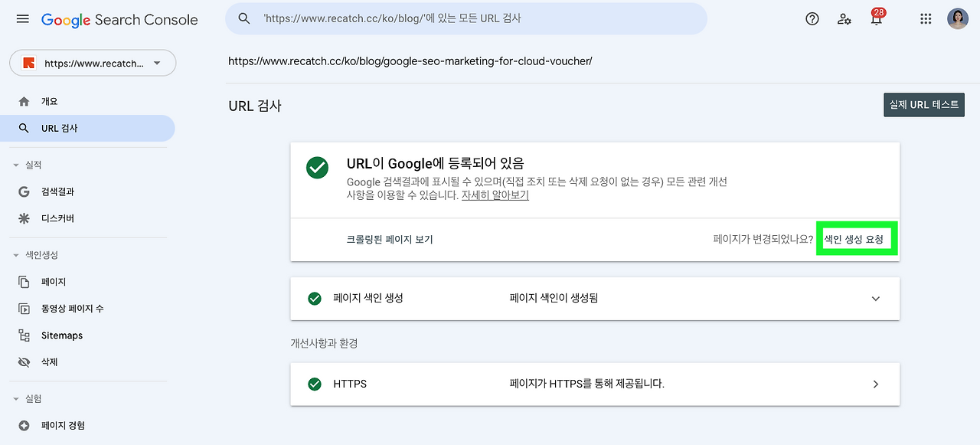Request indexing via 색인 생성 요청 link
Screen dimensions: 980x445
[856, 238]
